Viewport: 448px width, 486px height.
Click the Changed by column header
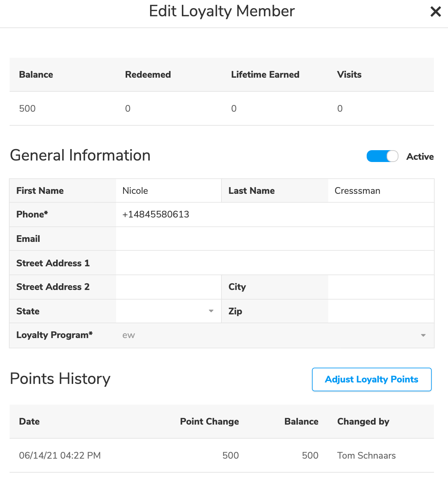pos(363,422)
